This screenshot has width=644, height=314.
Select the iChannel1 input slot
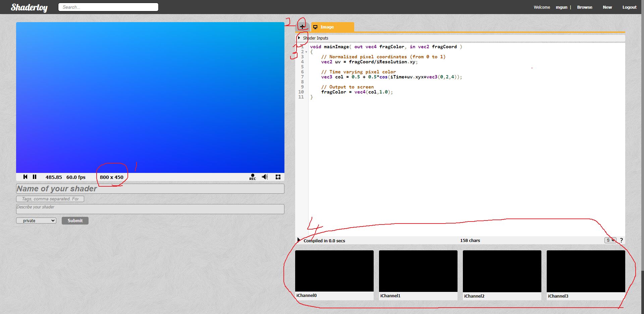tap(418, 271)
